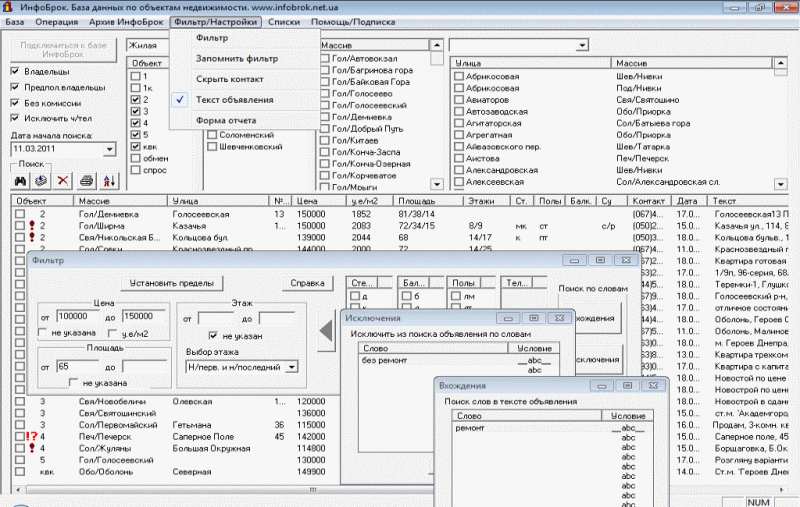Check the Гол/Китаев массив checkbox

[324, 140]
